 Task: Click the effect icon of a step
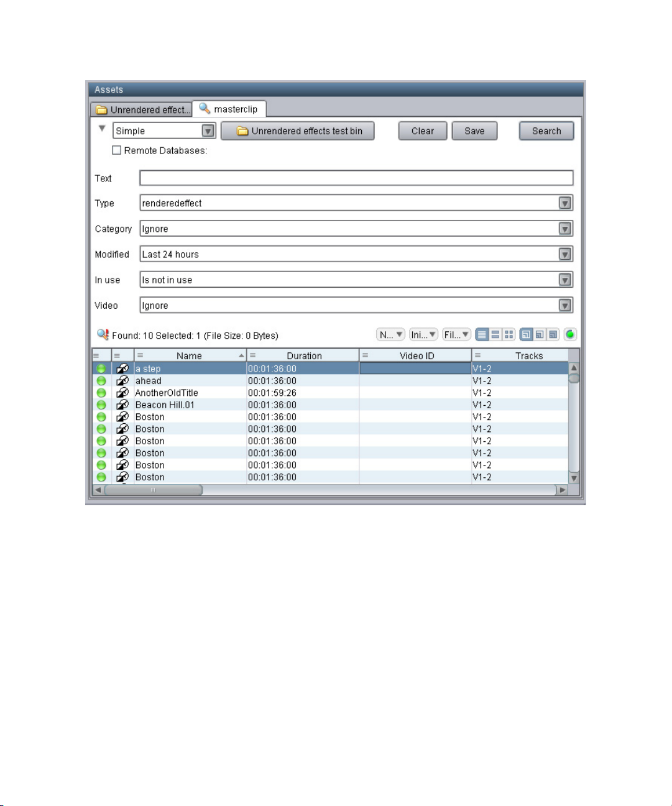(x=122, y=369)
